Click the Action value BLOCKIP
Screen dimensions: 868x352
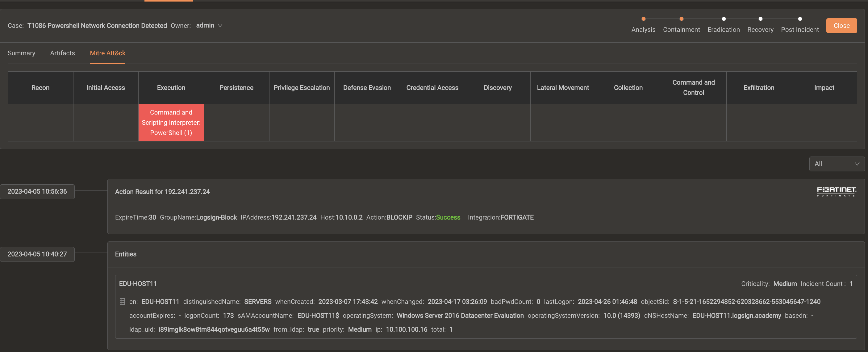point(399,217)
